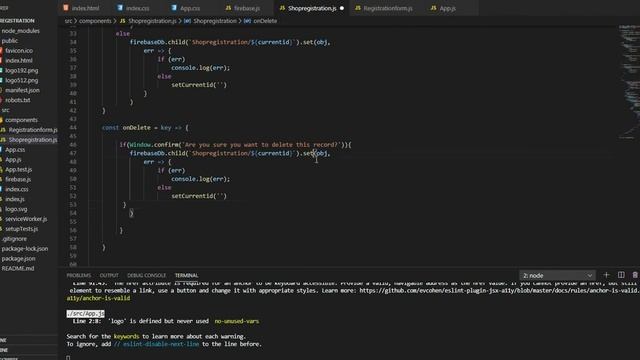Collapse the REGISTRATION explorer section header
This screenshot has width=640, height=360.
tap(17, 21)
